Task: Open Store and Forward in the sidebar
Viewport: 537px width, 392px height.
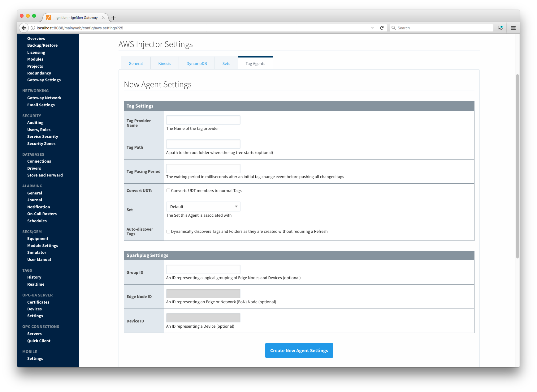Action: pyautogui.click(x=45, y=175)
